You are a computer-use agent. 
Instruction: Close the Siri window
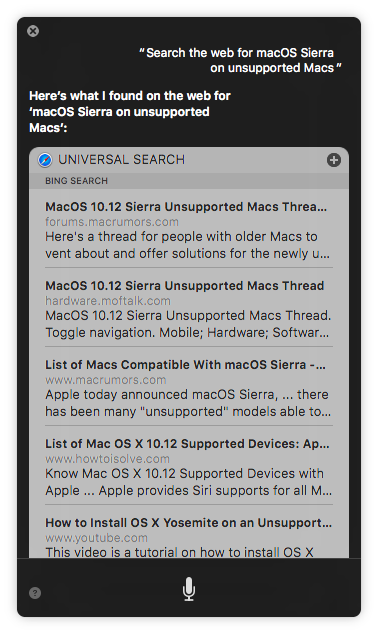(x=33, y=31)
